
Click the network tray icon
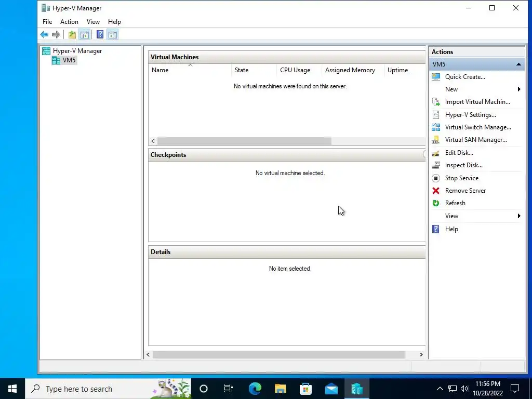(453, 389)
